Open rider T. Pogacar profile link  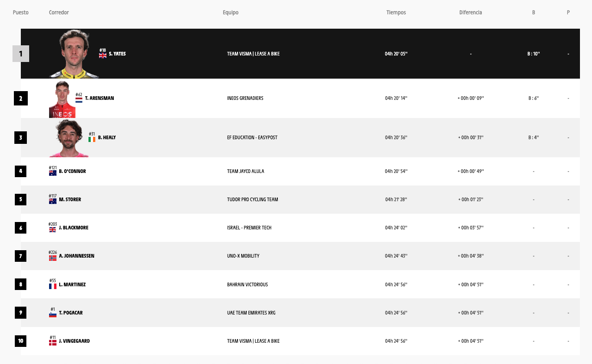pos(71,313)
